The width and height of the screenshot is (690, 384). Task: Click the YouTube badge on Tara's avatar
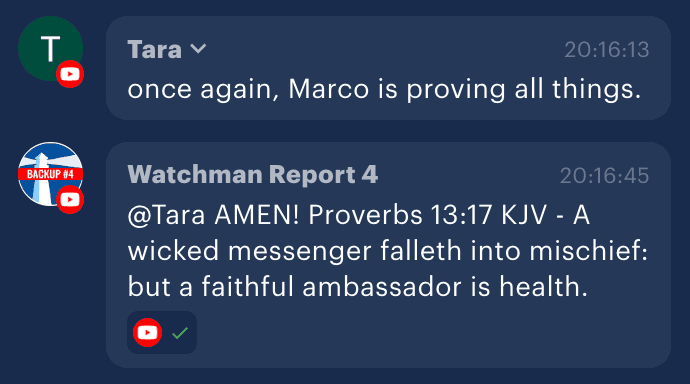point(70,74)
